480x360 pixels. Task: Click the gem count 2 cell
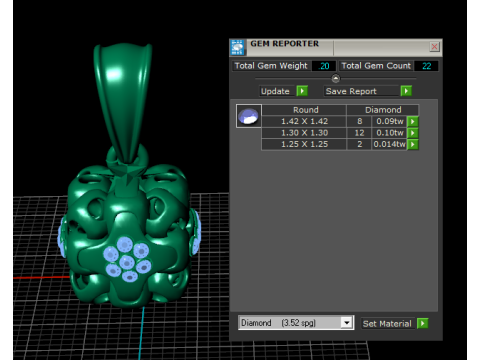point(359,144)
